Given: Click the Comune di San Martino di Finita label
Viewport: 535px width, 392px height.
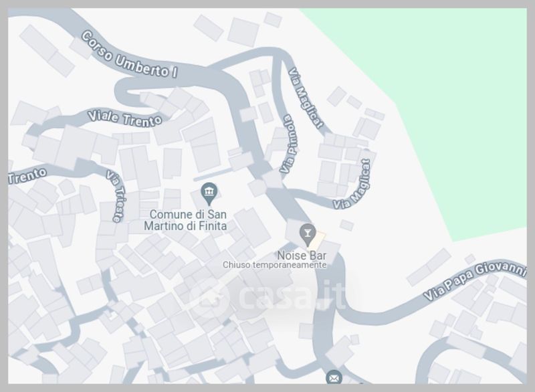Looking at the screenshot, I should coord(185,220).
